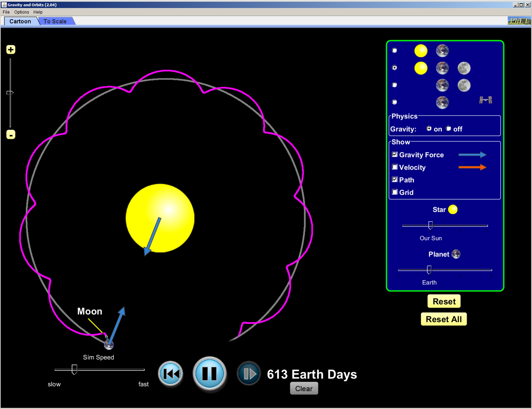Click the step forward button

coord(249,374)
